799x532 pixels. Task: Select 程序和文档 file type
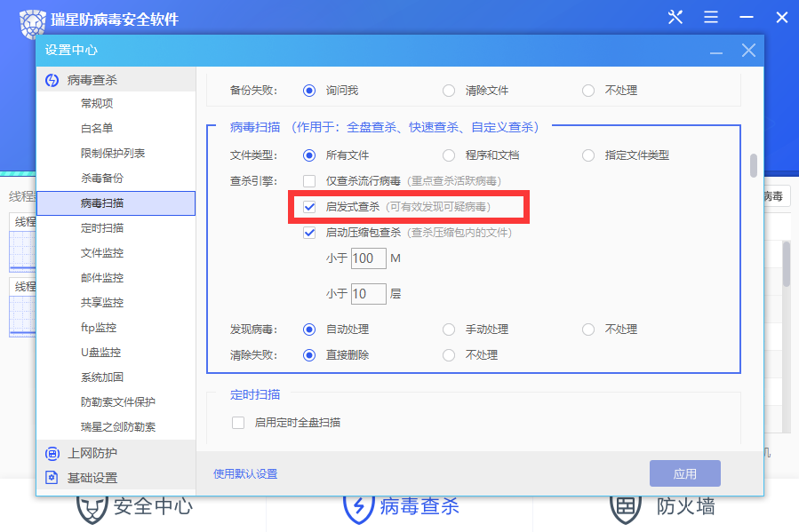(449, 155)
